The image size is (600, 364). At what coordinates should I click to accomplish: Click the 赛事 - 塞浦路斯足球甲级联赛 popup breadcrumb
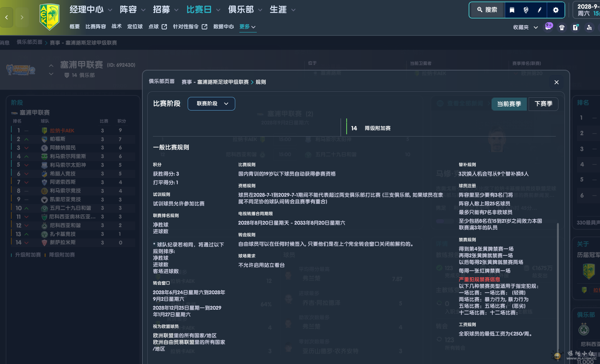pos(215,82)
